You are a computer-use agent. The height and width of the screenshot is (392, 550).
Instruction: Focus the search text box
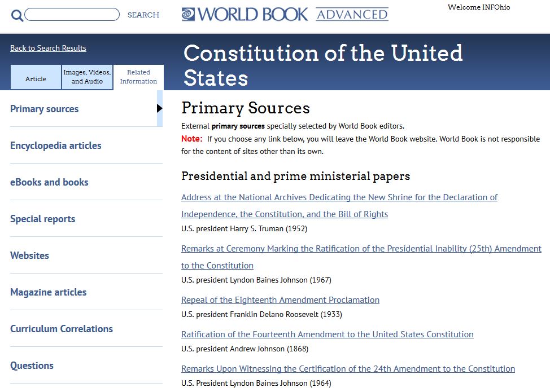[72, 15]
